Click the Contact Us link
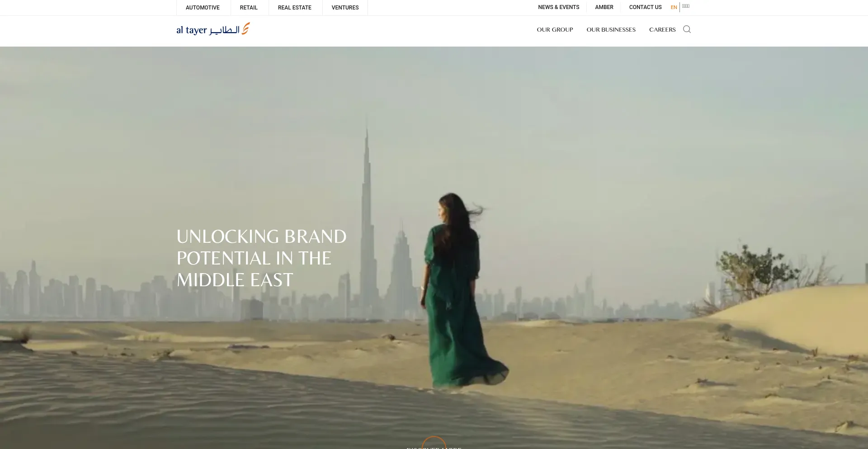The height and width of the screenshot is (449, 868). (645, 7)
